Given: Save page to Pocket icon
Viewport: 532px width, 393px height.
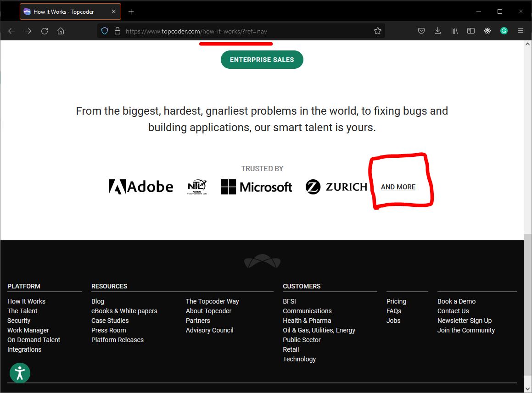Looking at the screenshot, I should tap(421, 31).
